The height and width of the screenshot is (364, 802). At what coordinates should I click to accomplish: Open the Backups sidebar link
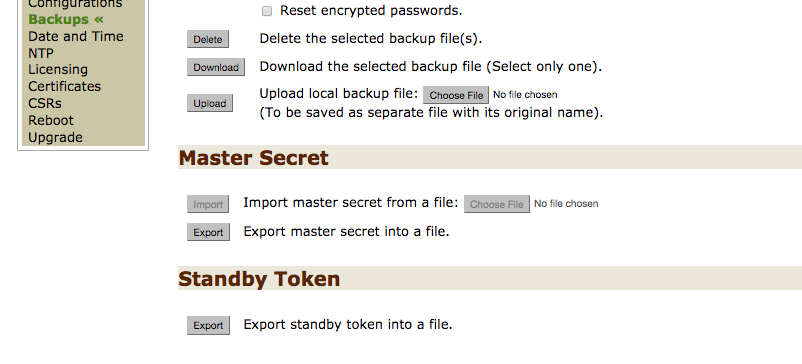66,19
